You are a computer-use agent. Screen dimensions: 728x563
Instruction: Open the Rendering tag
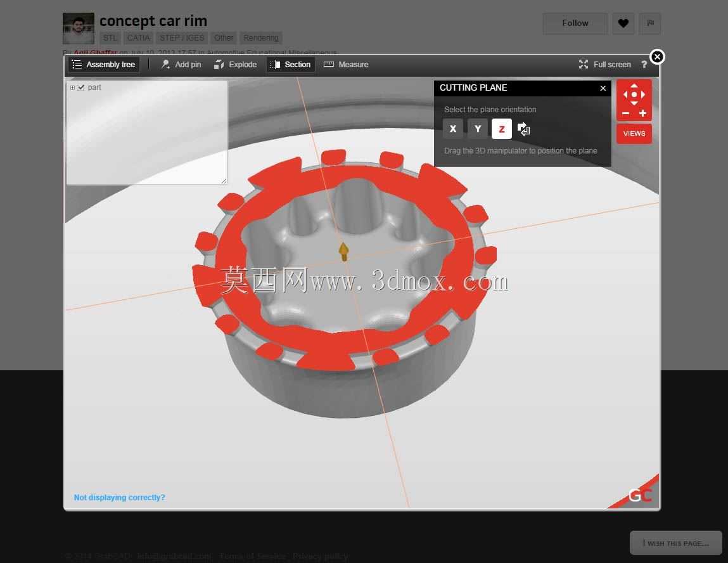click(x=261, y=37)
